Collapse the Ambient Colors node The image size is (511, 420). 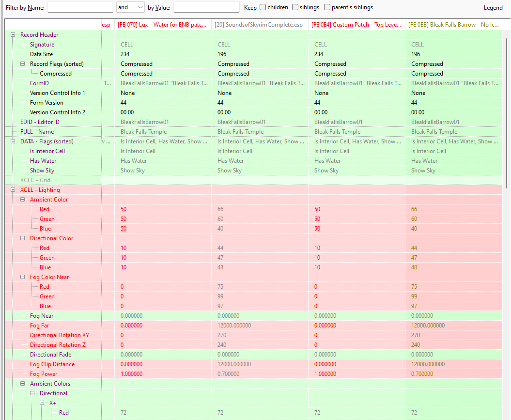point(22,384)
